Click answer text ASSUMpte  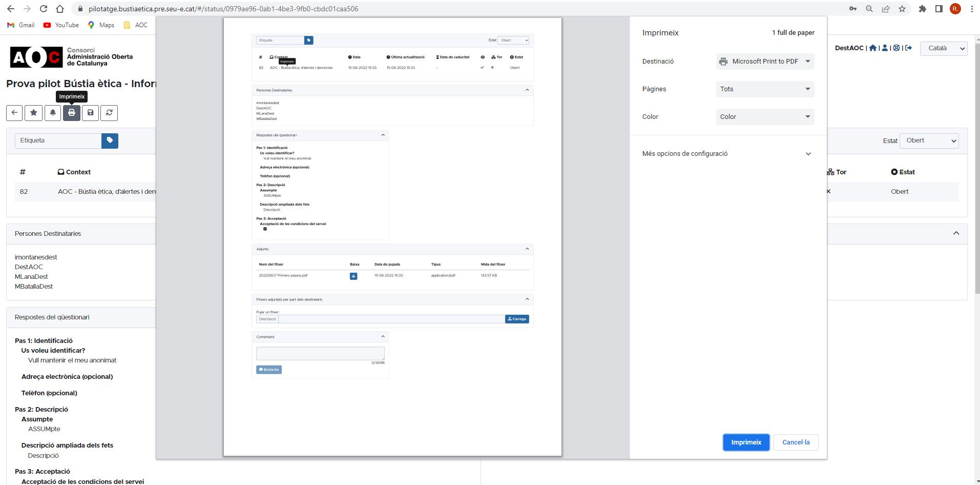(x=44, y=429)
